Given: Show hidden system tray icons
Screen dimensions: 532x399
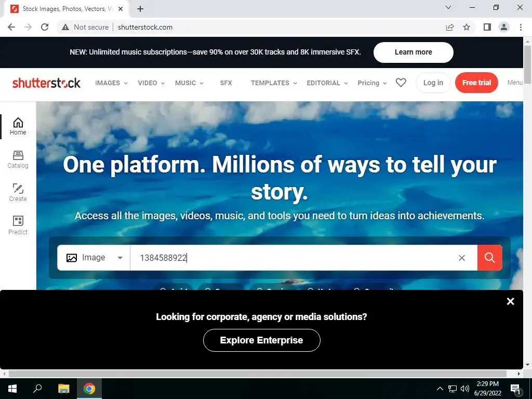Looking at the screenshot, I should [x=440, y=389].
